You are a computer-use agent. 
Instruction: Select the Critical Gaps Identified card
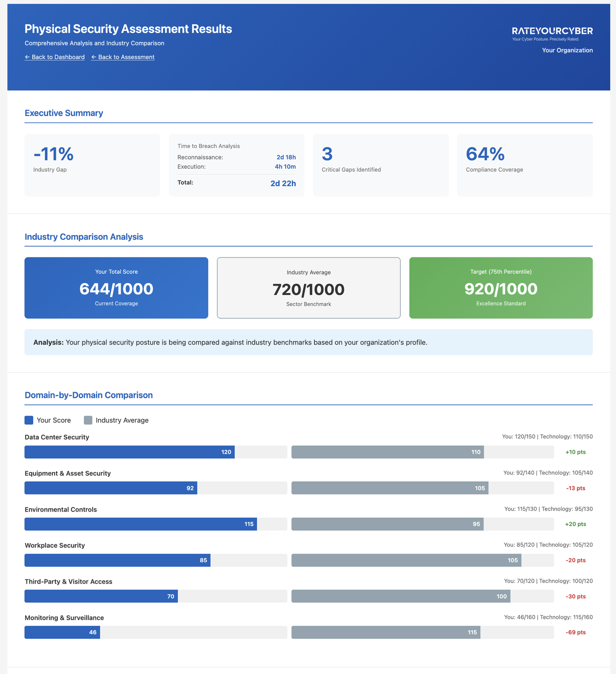coord(380,165)
